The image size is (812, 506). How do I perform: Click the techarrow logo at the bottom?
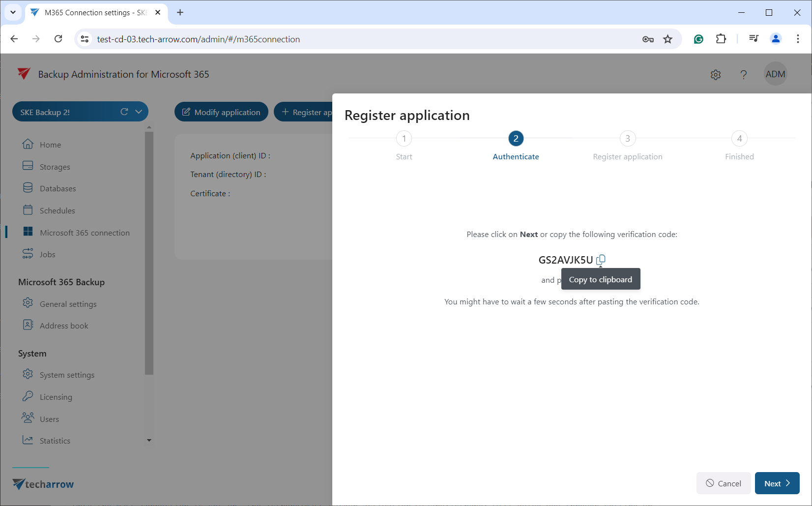(43, 484)
